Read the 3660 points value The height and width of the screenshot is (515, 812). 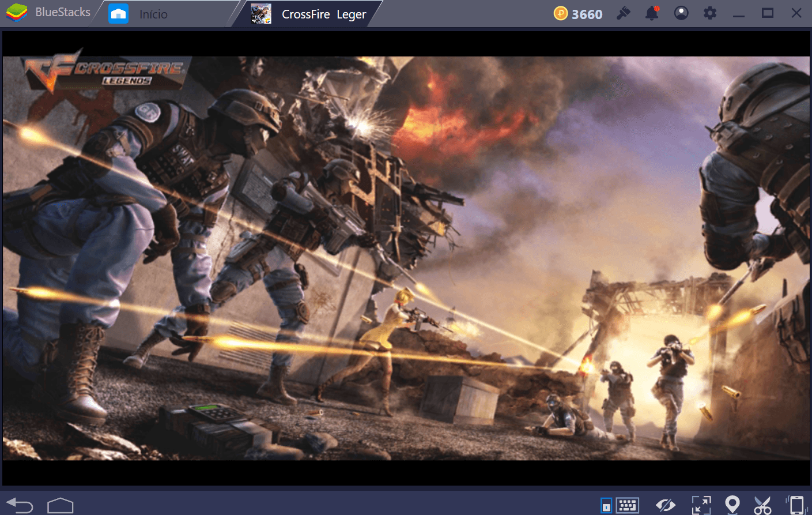point(587,14)
